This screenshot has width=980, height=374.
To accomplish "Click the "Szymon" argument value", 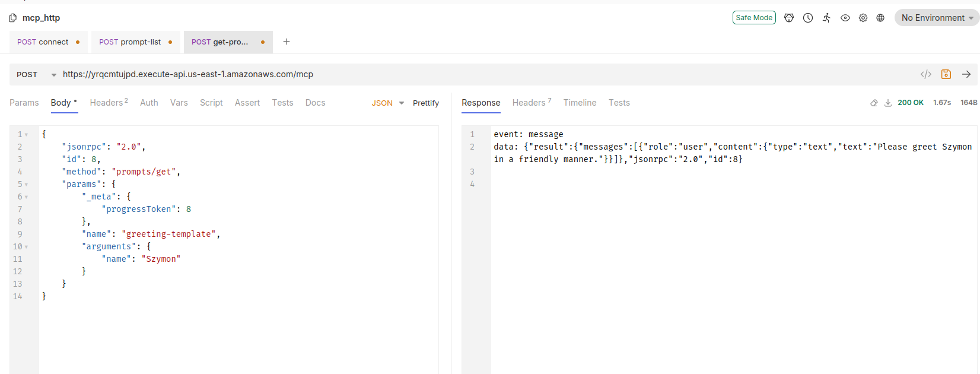I will pyautogui.click(x=161, y=259).
